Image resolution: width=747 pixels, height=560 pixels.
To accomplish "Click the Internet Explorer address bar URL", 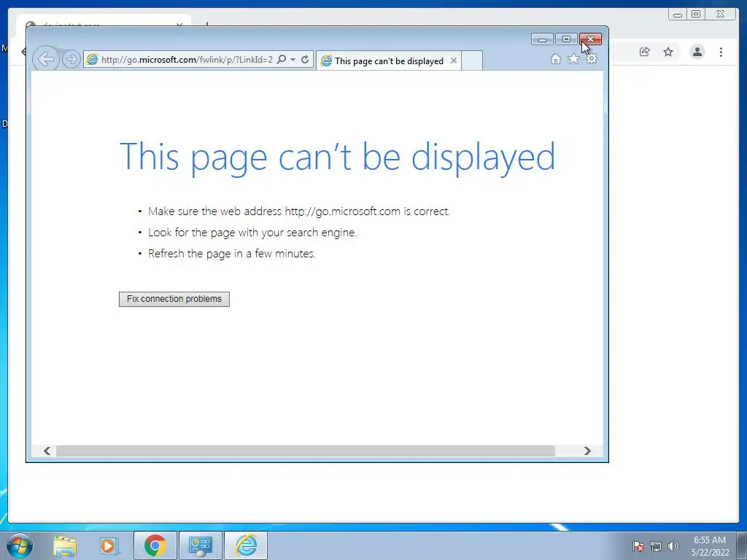I will click(186, 60).
